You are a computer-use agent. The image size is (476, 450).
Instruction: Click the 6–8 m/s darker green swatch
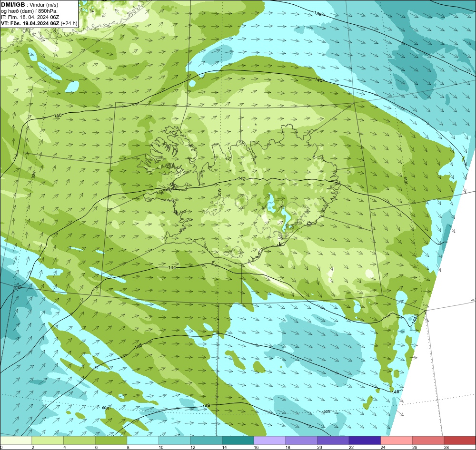(111, 440)
